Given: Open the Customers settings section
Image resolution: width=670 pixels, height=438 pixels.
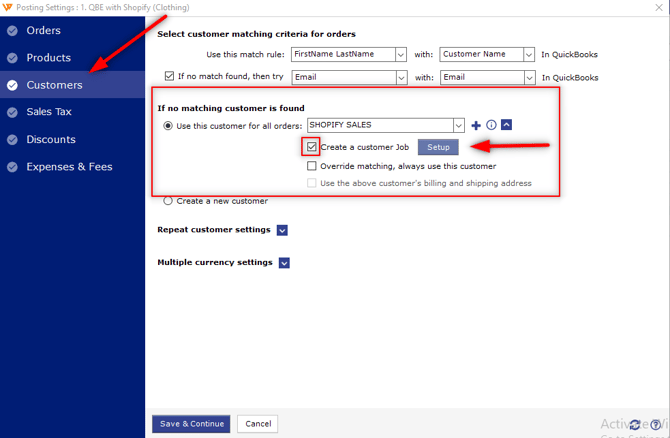Looking at the screenshot, I should click(x=73, y=85).
